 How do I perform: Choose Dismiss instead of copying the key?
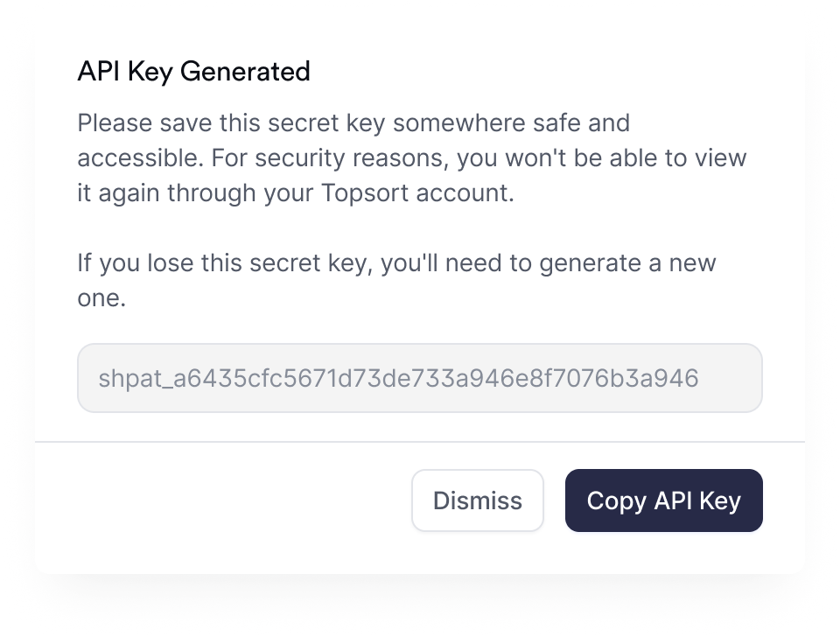(x=477, y=500)
